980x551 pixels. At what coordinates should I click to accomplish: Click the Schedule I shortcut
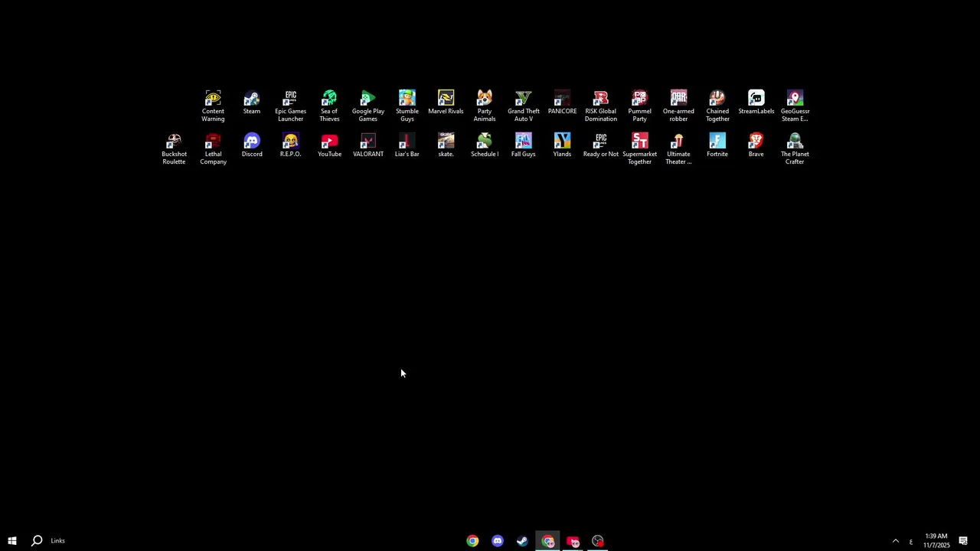click(485, 145)
